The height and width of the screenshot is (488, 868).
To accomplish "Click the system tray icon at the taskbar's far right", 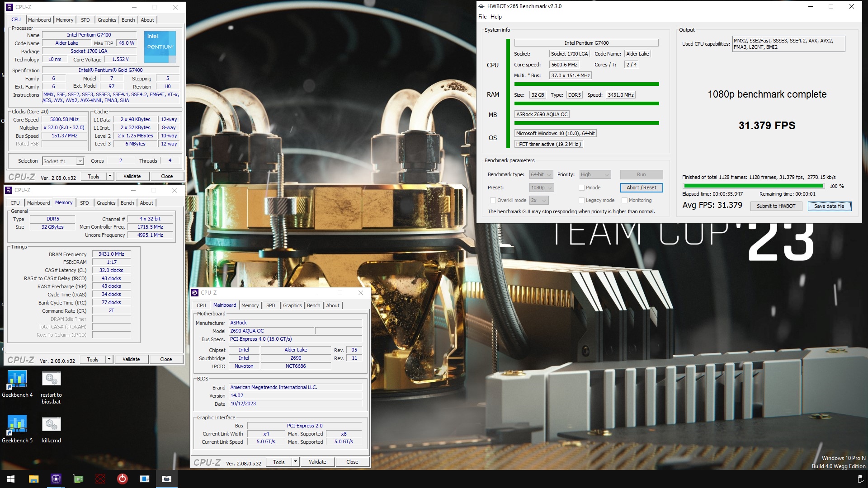I will point(860,479).
